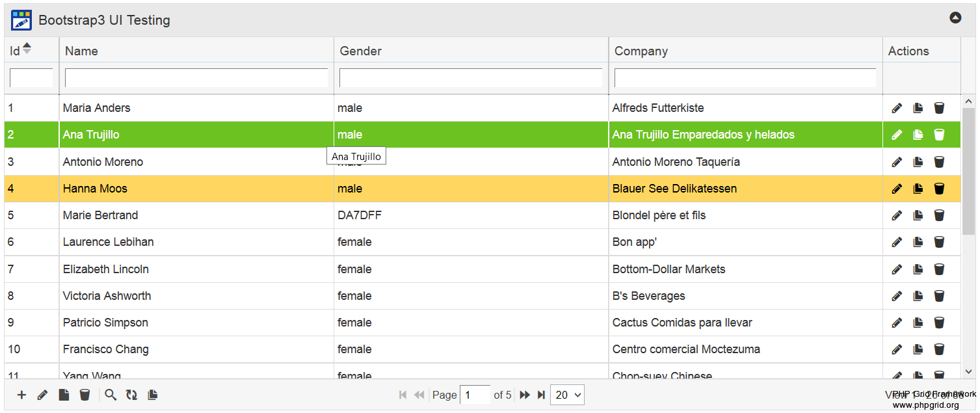Click the footer toolbar clone copy icon
The image size is (980, 413).
152,395
